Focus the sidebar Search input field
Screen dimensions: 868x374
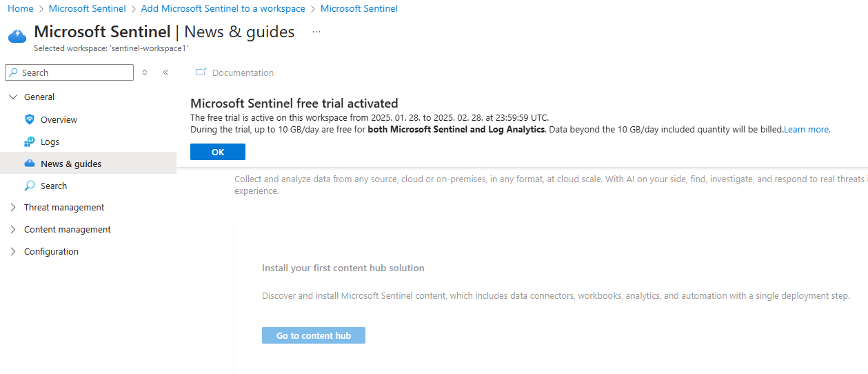(76, 72)
